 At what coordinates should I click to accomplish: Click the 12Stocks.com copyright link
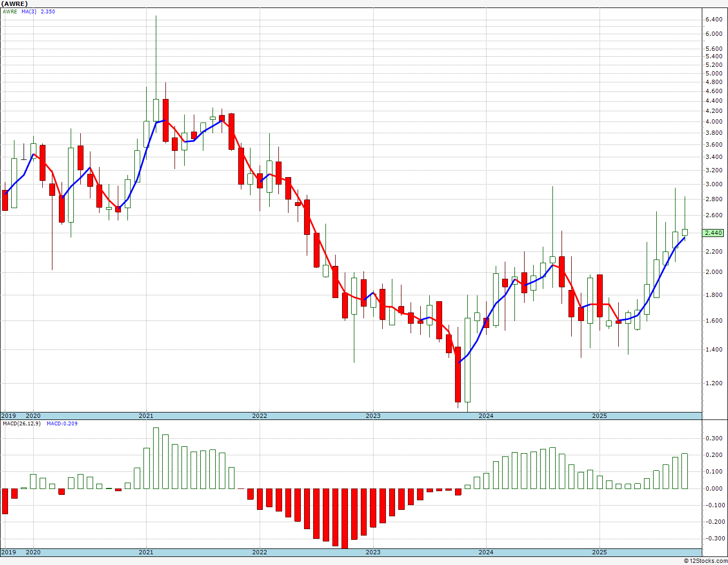tap(704, 561)
